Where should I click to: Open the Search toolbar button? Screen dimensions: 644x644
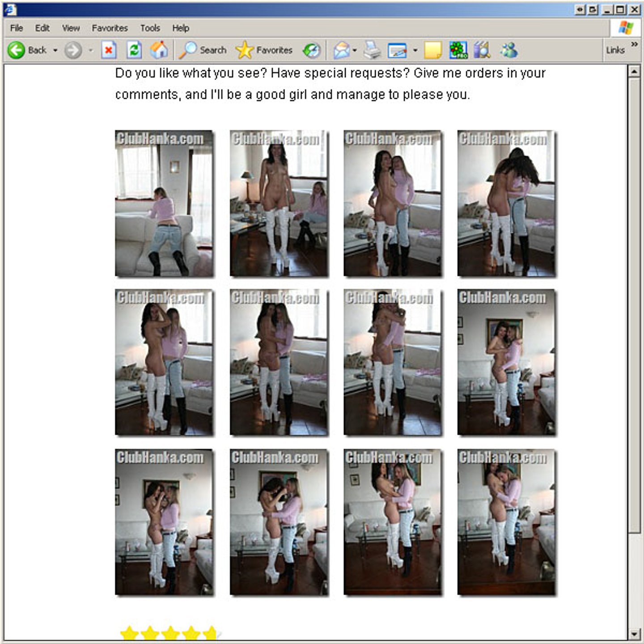pyautogui.click(x=203, y=50)
